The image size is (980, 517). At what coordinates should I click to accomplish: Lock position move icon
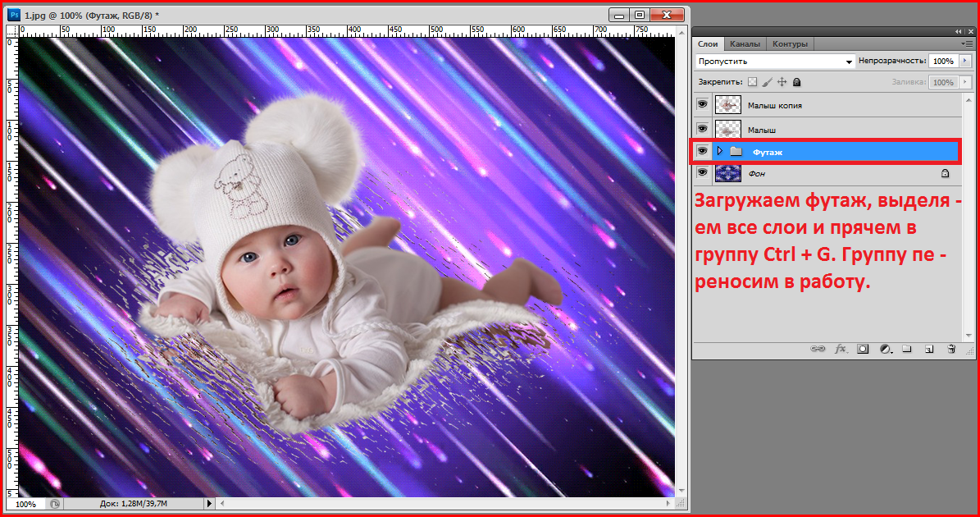point(782,82)
